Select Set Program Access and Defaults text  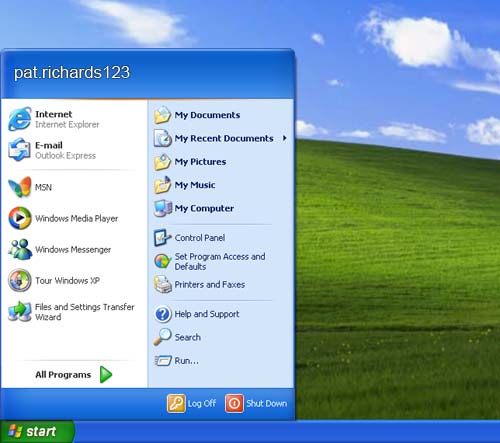[x=220, y=261]
